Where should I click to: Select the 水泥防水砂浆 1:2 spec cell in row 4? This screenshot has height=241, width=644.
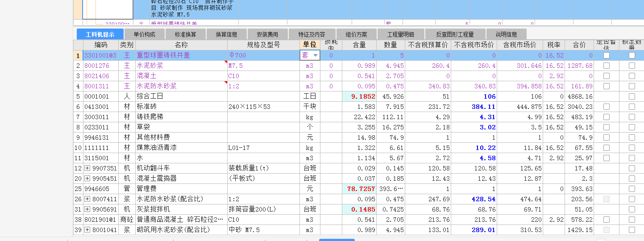pos(263,86)
